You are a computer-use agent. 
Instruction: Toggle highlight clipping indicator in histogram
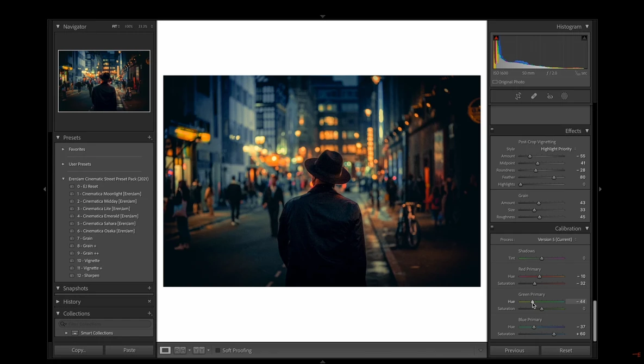point(584,37)
